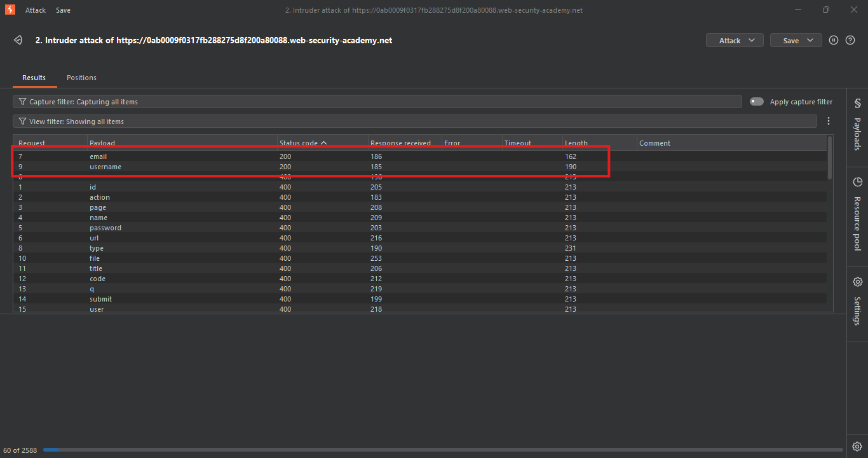This screenshot has height=458, width=868.
Task: Sort by the Length column header
Action: (x=600, y=143)
